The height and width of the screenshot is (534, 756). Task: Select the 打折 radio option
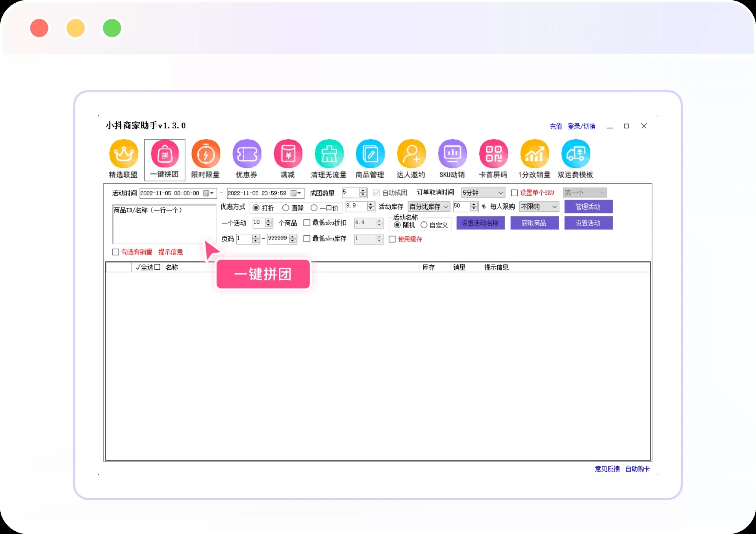click(x=256, y=208)
